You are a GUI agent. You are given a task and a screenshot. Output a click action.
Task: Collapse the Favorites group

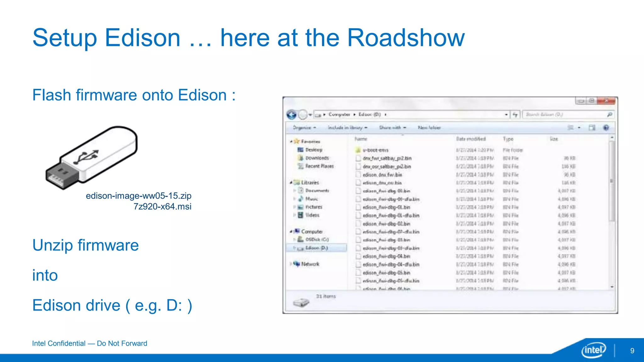291,141
